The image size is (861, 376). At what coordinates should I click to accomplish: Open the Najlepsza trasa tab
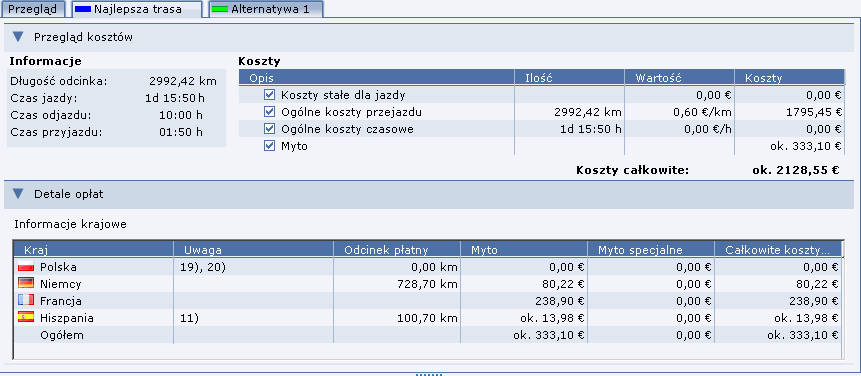coord(137,9)
